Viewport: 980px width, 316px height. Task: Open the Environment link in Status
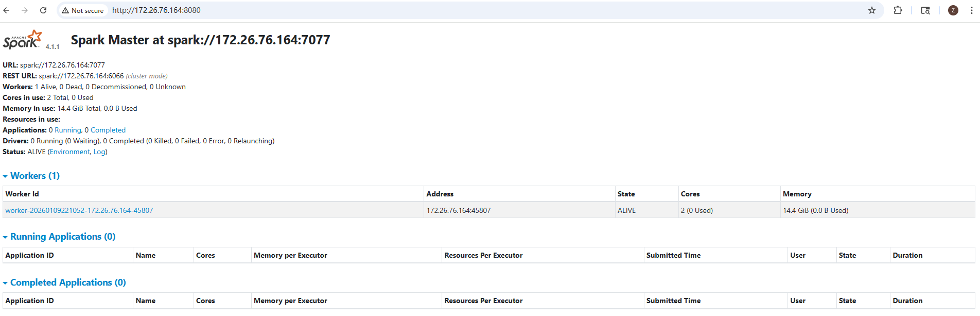69,152
